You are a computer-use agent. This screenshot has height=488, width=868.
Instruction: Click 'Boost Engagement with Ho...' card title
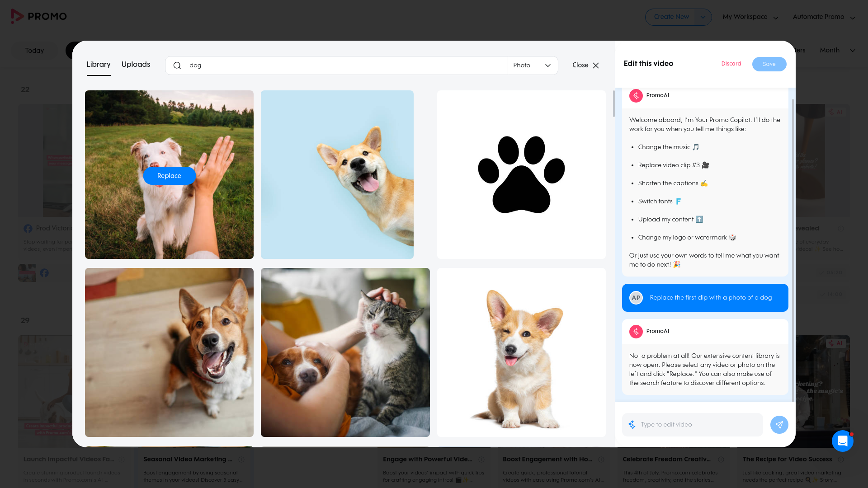pyautogui.click(x=547, y=460)
